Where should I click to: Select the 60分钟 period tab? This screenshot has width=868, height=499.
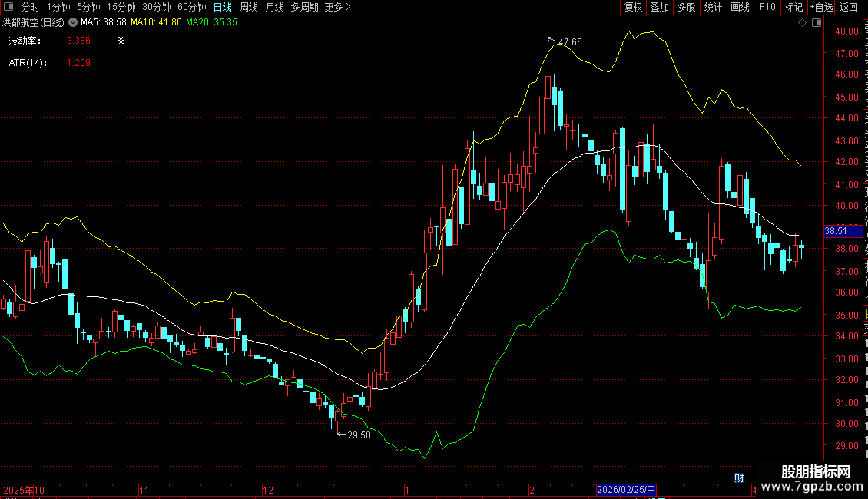191,7
